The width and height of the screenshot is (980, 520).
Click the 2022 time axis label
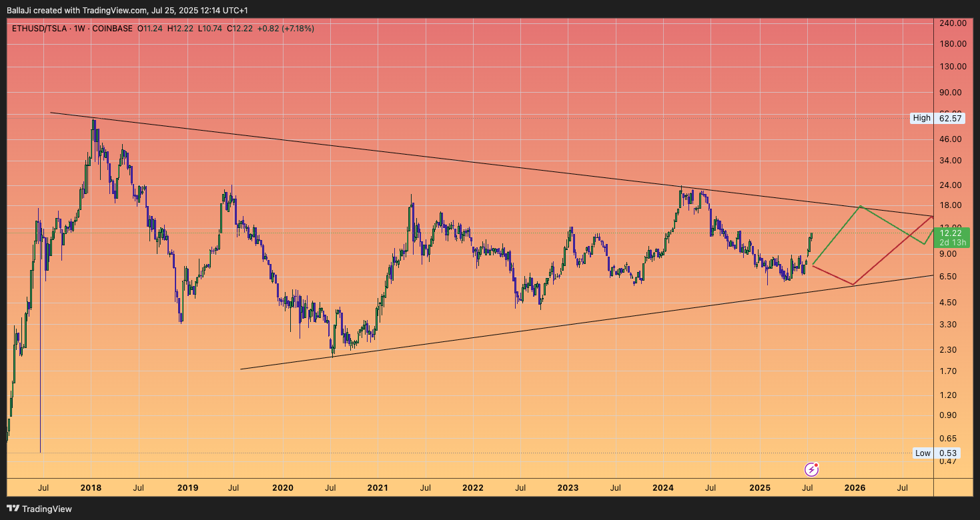point(473,488)
